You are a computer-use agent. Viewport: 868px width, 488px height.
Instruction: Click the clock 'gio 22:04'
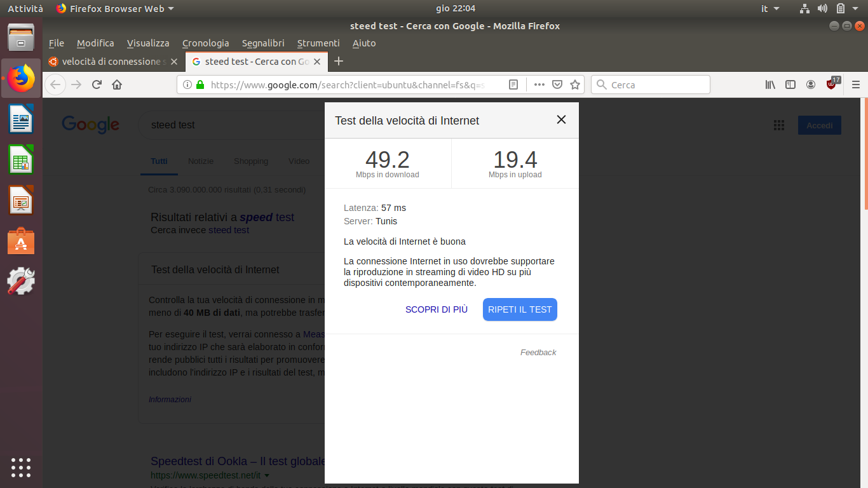tap(456, 8)
